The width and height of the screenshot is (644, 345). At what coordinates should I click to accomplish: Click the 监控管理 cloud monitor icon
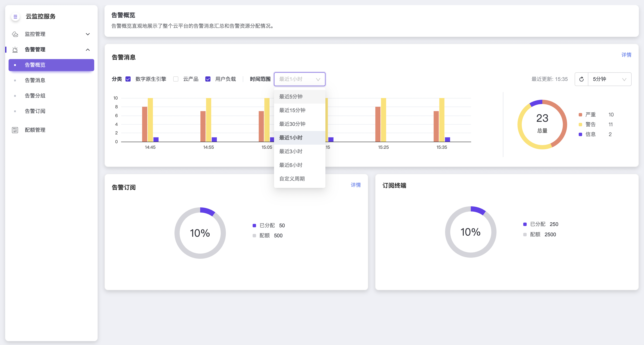15,34
